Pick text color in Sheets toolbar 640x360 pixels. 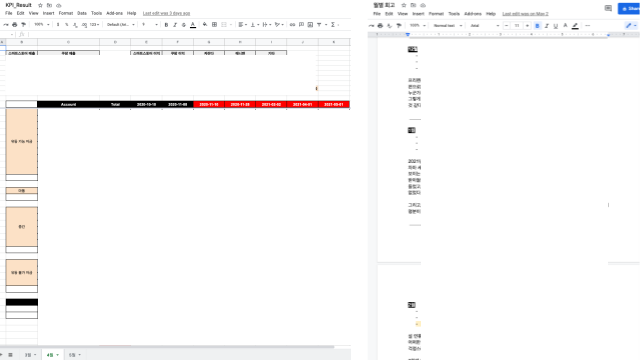[193, 24]
